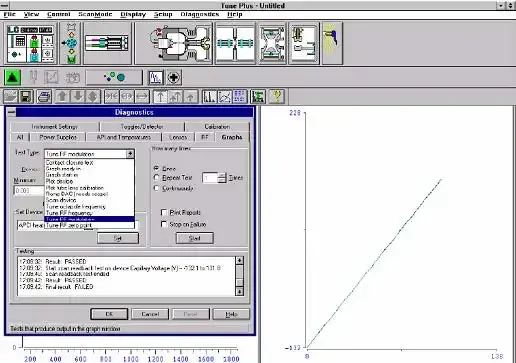Click the three-dots define scan button
The width and height of the screenshot is (516, 363).
(114, 77)
